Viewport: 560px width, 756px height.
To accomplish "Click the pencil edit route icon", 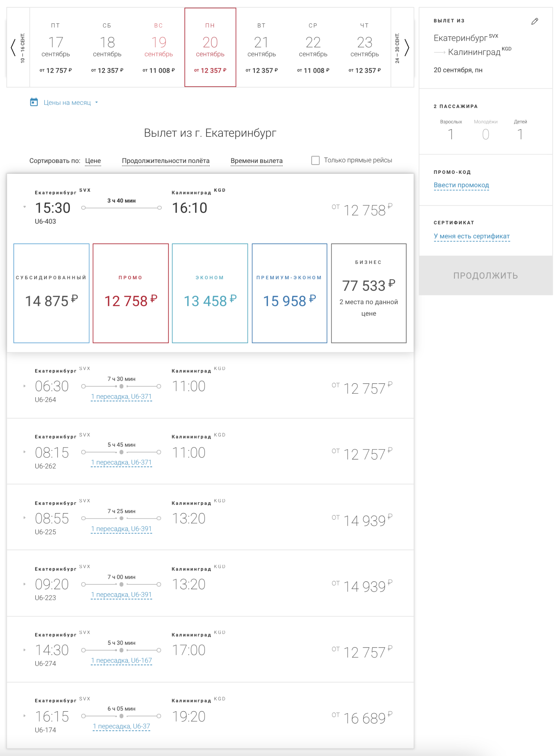I will (534, 21).
